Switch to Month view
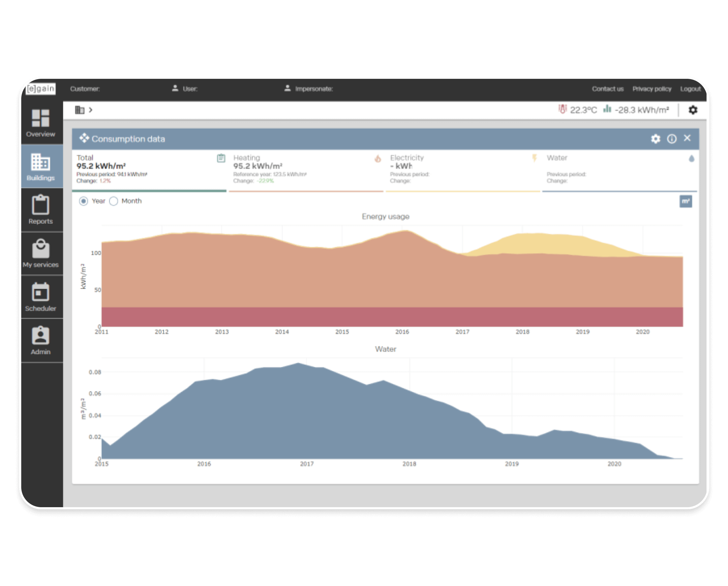This screenshot has width=728, height=586. point(114,201)
